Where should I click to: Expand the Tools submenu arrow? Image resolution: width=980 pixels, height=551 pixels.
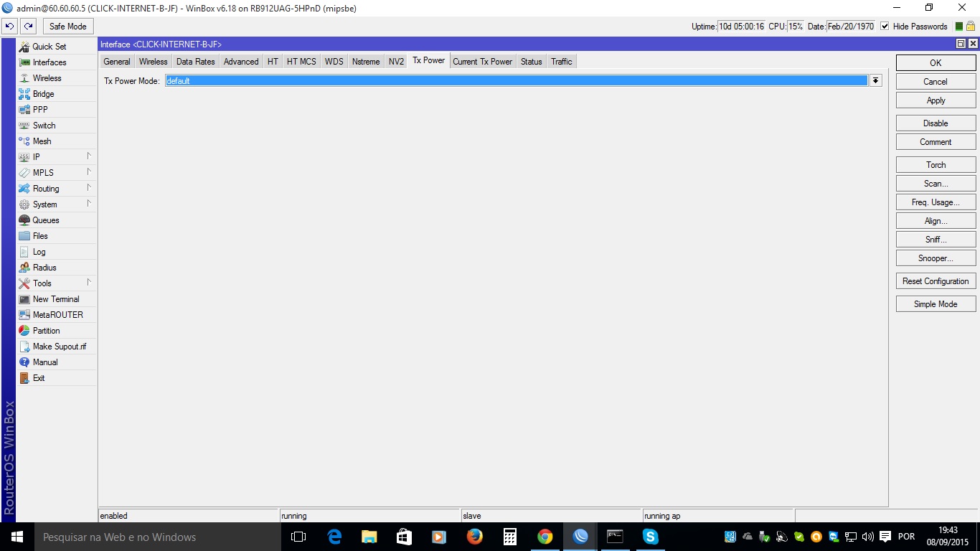89,282
